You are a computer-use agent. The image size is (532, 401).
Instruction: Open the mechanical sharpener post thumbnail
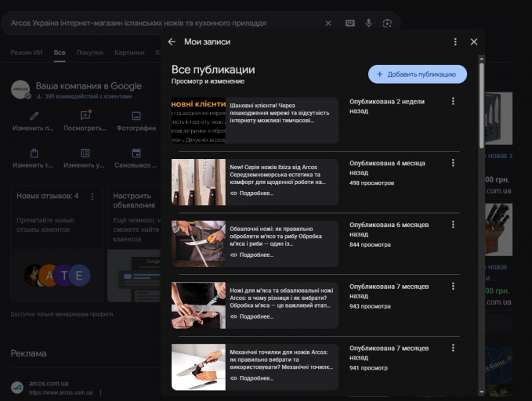tap(198, 367)
